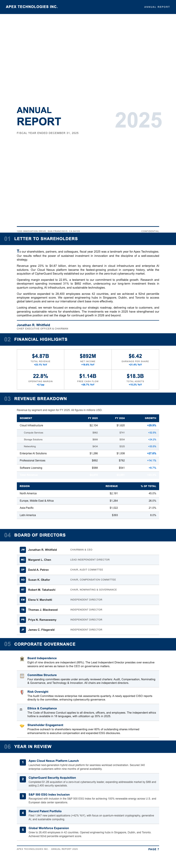Click Margaret L. Chen in the directors list
The height and width of the screenshot is (868, 176).
coord(40,560)
